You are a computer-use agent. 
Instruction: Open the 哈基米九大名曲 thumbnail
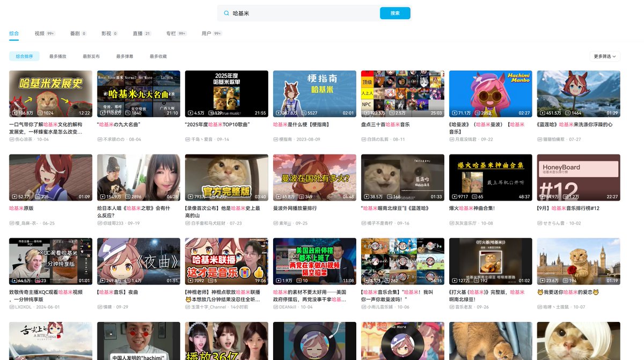[138, 94]
